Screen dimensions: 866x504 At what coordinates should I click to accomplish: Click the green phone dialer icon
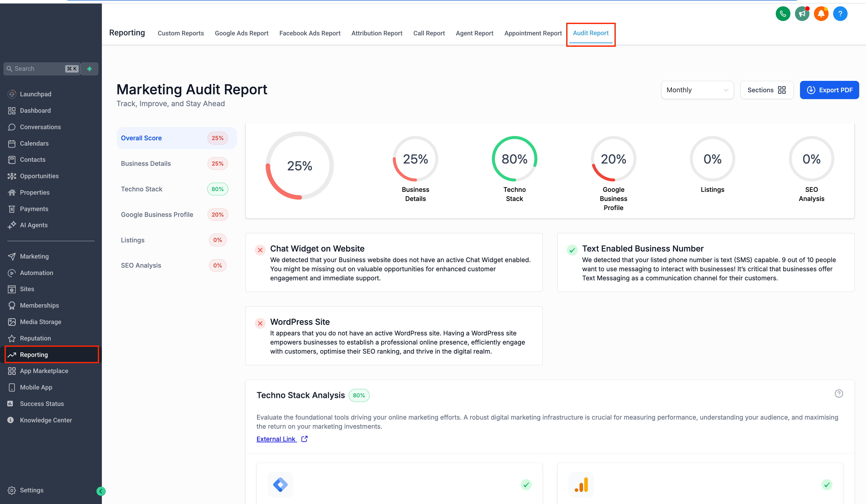pyautogui.click(x=783, y=14)
